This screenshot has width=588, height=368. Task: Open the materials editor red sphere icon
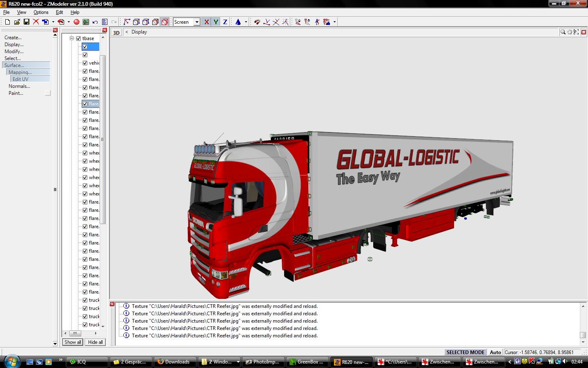click(x=76, y=22)
